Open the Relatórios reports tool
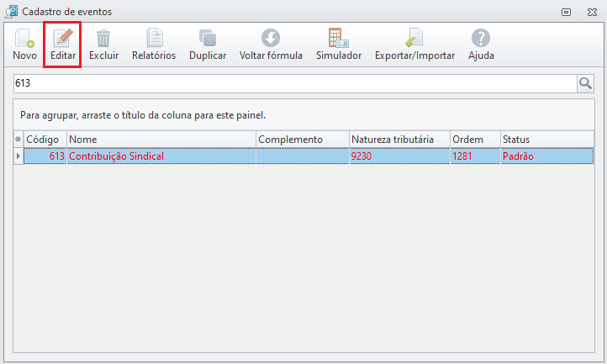 [x=154, y=45]
